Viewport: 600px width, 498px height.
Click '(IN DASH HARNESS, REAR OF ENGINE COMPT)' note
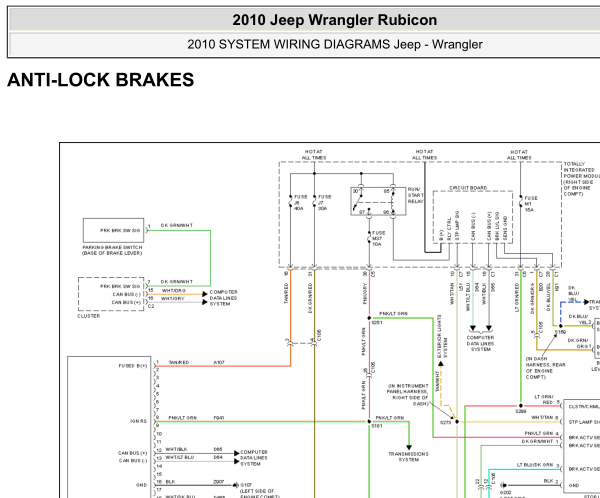pyautogui.click(x=545, y=368)
